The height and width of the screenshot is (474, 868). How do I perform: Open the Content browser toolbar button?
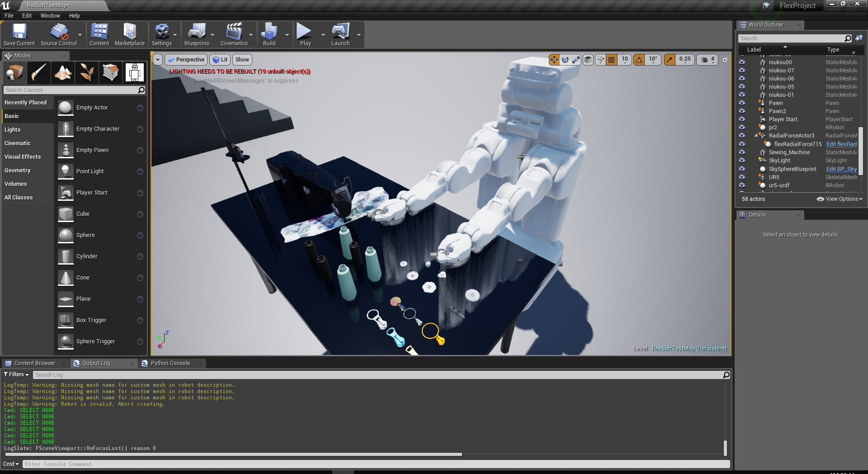(99, 31)
